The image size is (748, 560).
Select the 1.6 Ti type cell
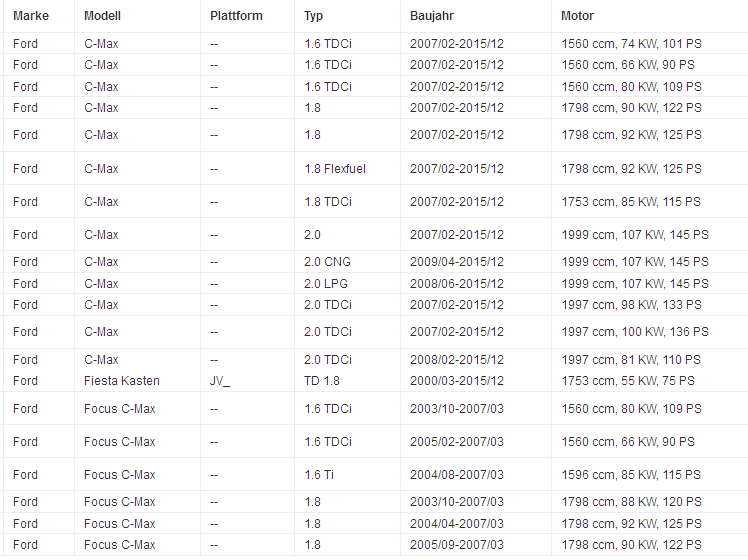[319, 475]
